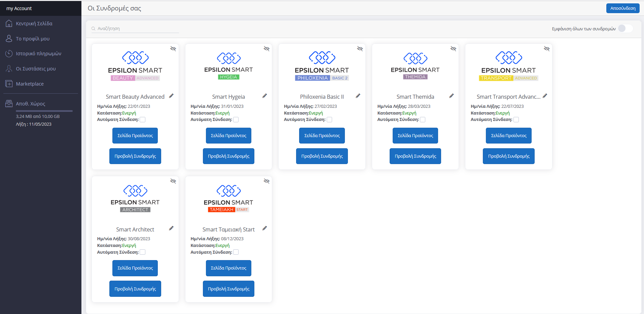Screen dimensions: 644x314
Task: Click the Epsilon Smart Ταμειακή logo
Action: pos(228,198)
